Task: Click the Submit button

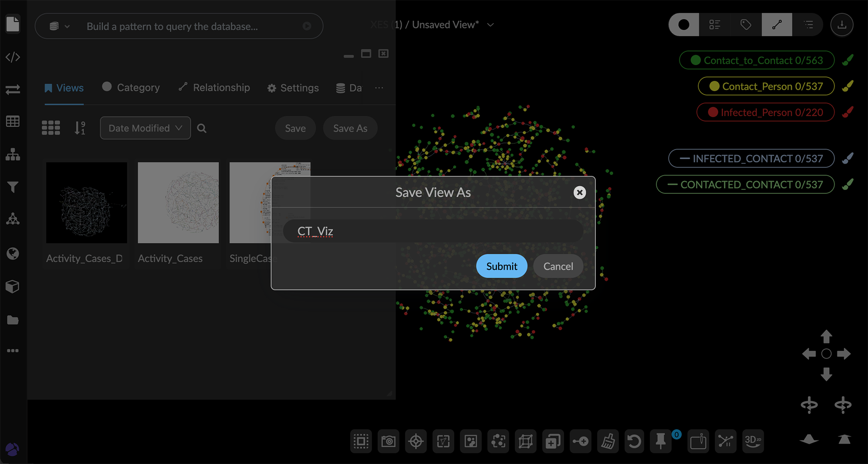Action: tap(501, 266)
